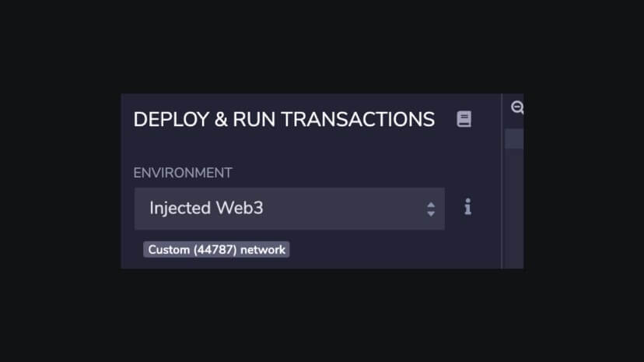Click the Custom (44787) network badge
This screenshot has height=362, width=644.
[216, 250]
